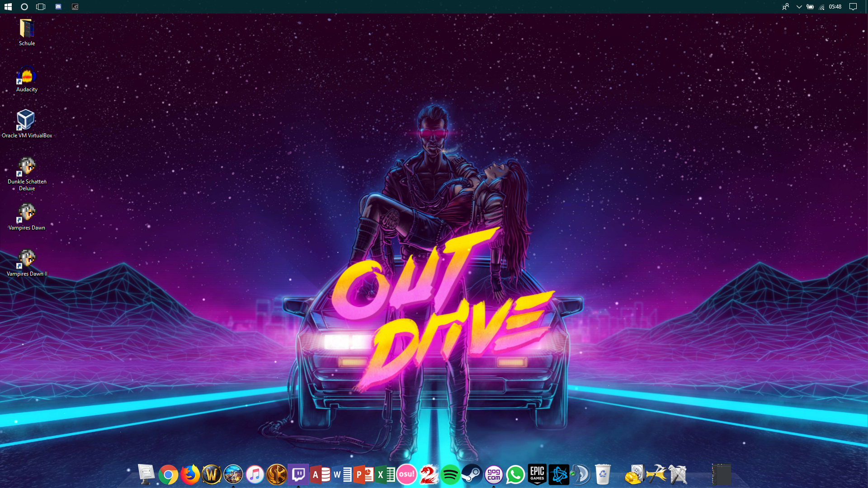Open the Windows Start menu

[8, 7]
